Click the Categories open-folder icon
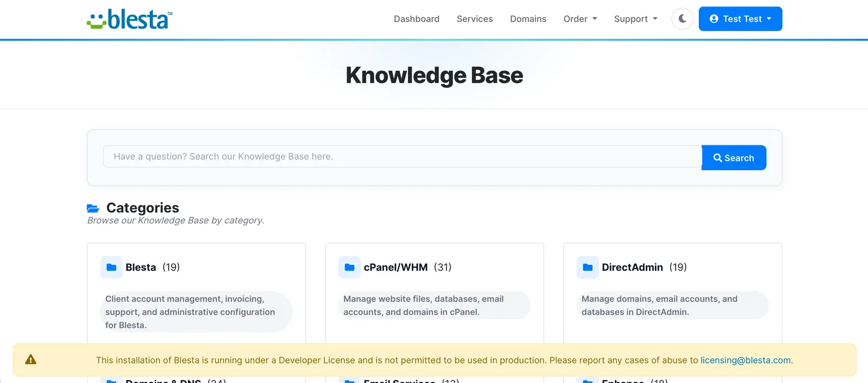 (x=93, y=208)
